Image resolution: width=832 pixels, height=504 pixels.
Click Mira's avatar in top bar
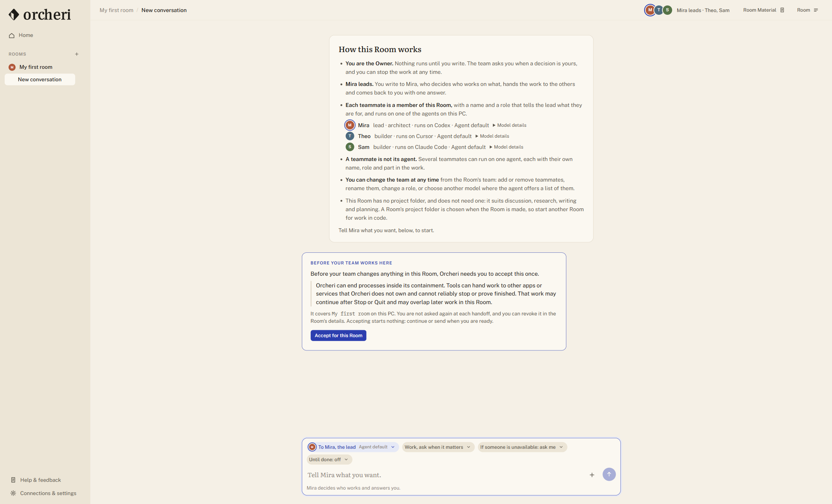point(650,10)
